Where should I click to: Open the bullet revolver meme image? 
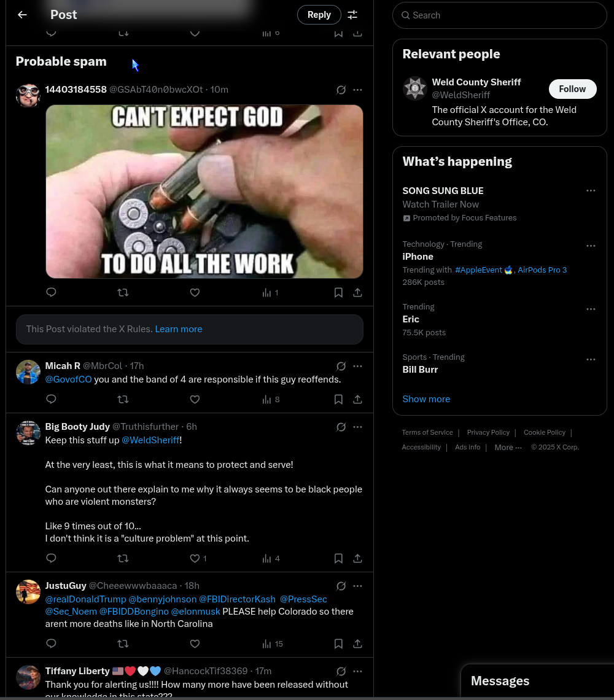(204, 192)
